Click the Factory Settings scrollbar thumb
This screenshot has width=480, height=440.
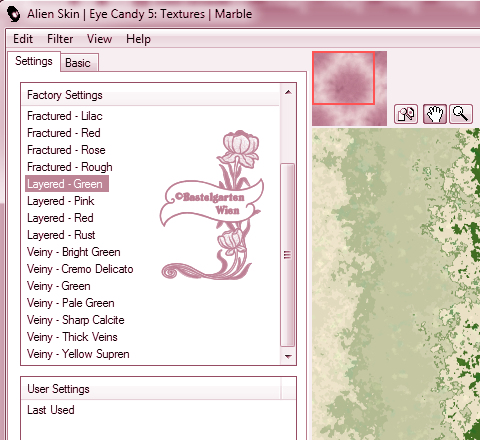287,255
